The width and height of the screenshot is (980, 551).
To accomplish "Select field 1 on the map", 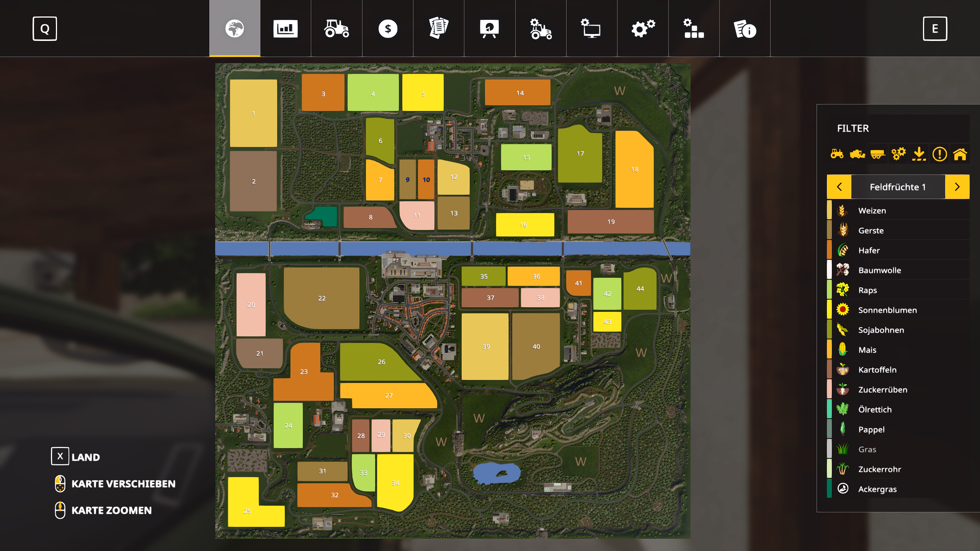I will (253, 113).
